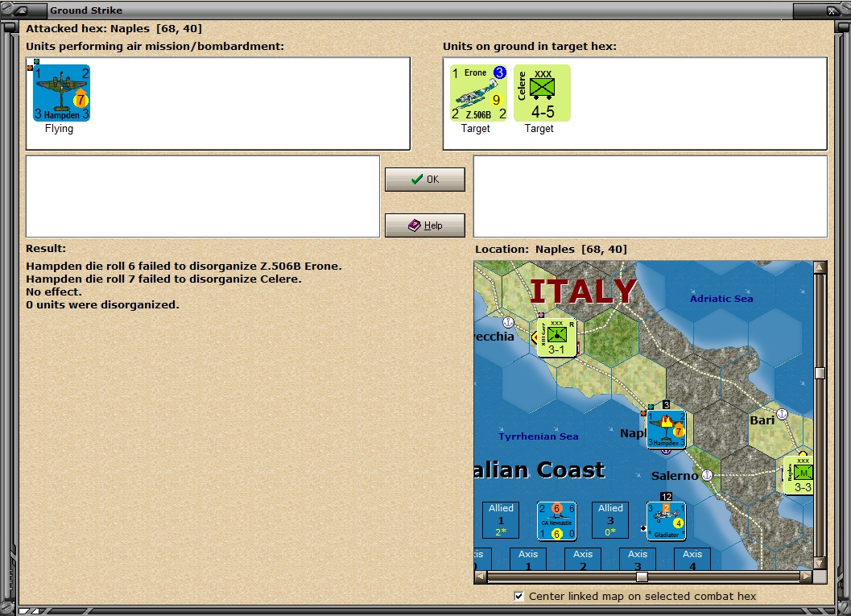Click the Allied 1 sea box
This screenshot has height=616, width=851.
[501, 520]
